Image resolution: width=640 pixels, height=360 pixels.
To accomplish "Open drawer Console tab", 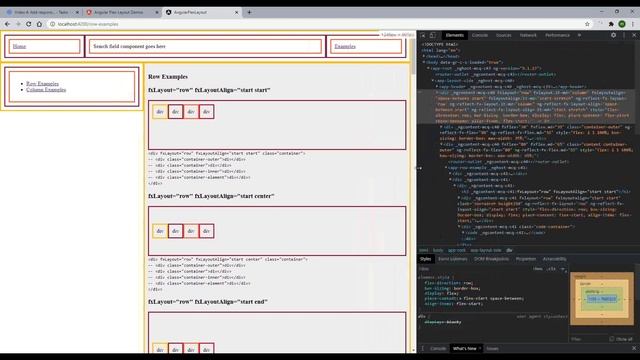I will coord(438,349).
